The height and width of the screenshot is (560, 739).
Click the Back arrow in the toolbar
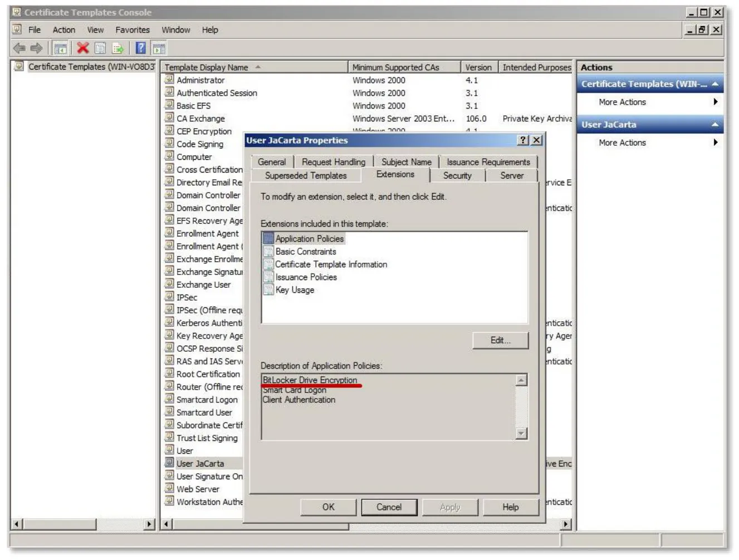19,48
